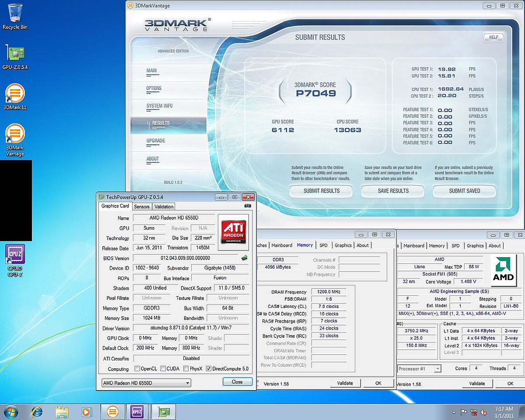Launch the GPU-Z.0.5.4 desktop shortcut
Viewport: 525px width, 420px height.
tap(15, 57)
